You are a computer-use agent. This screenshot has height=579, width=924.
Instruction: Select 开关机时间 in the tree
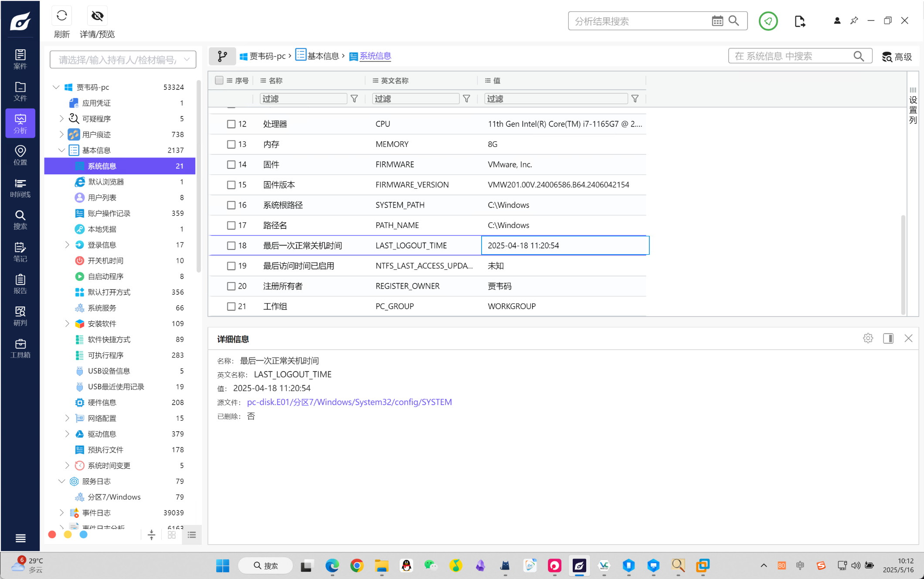[x=105, y=261]
